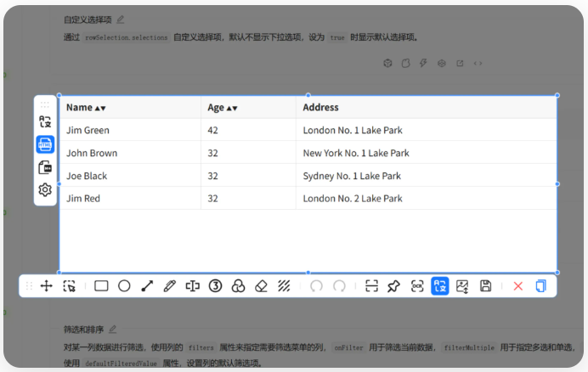Toggle the HTML output option in side panel
588x372 pixels.
(45, 144)
